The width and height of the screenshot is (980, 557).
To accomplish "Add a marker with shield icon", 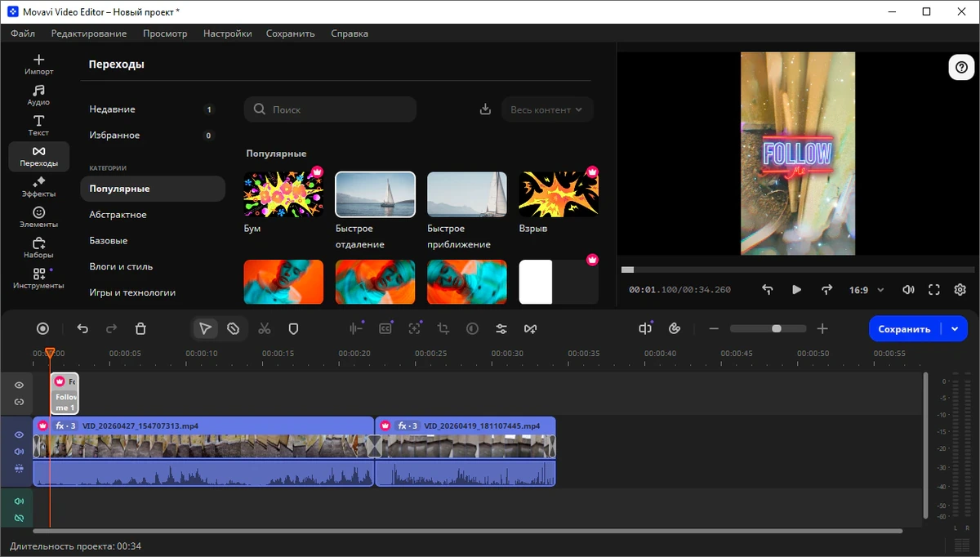I will tap(293, 328).
